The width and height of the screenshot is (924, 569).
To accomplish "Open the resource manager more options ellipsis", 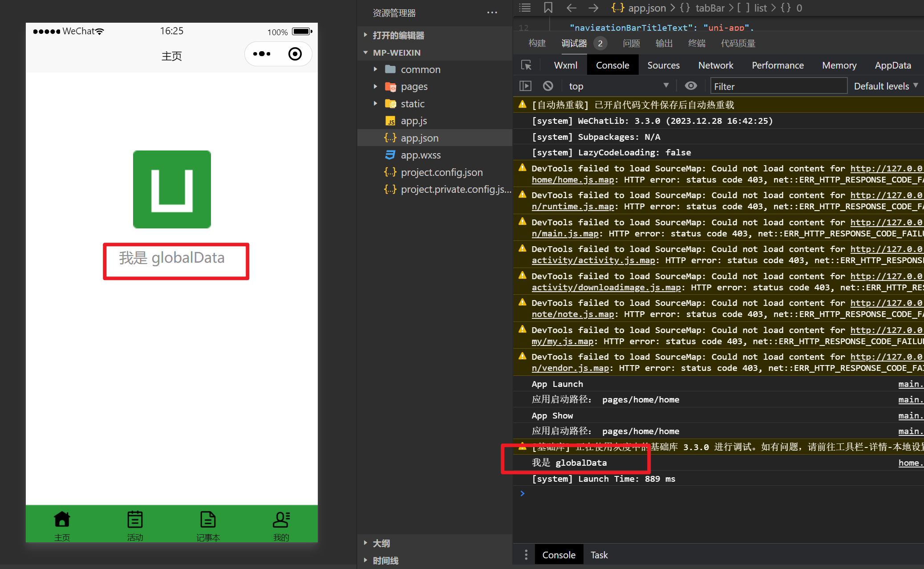I will pos(492,12).
